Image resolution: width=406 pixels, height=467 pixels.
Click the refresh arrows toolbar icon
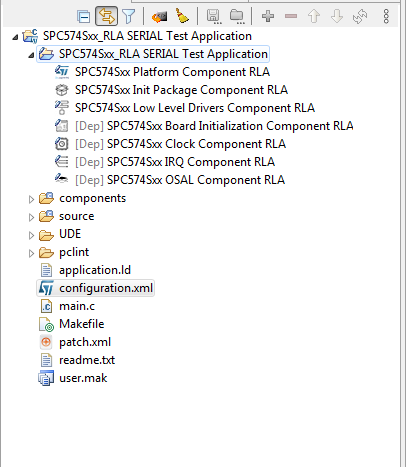point(360,16)
